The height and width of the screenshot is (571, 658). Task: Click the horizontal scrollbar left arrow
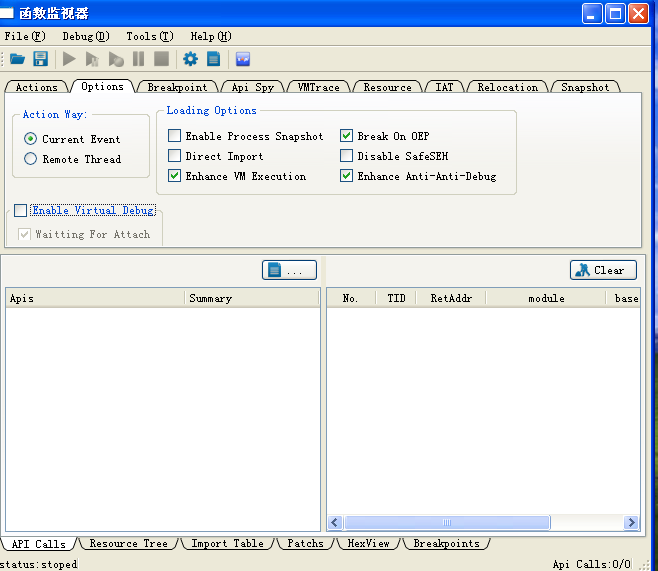[335, 522]
